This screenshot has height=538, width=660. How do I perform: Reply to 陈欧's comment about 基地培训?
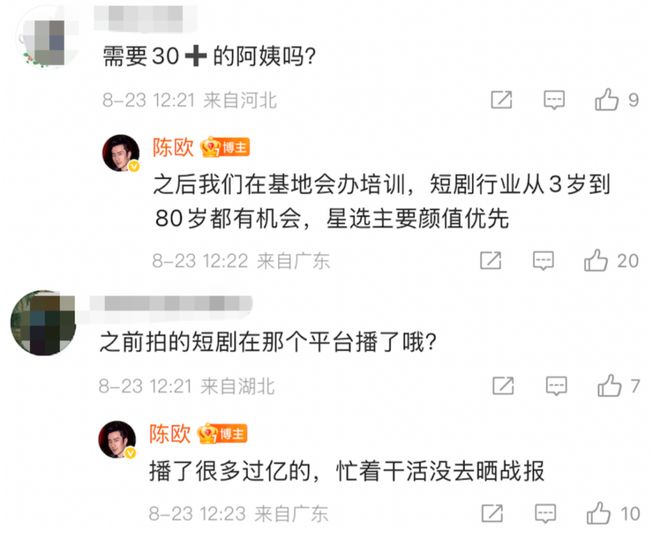542,261
